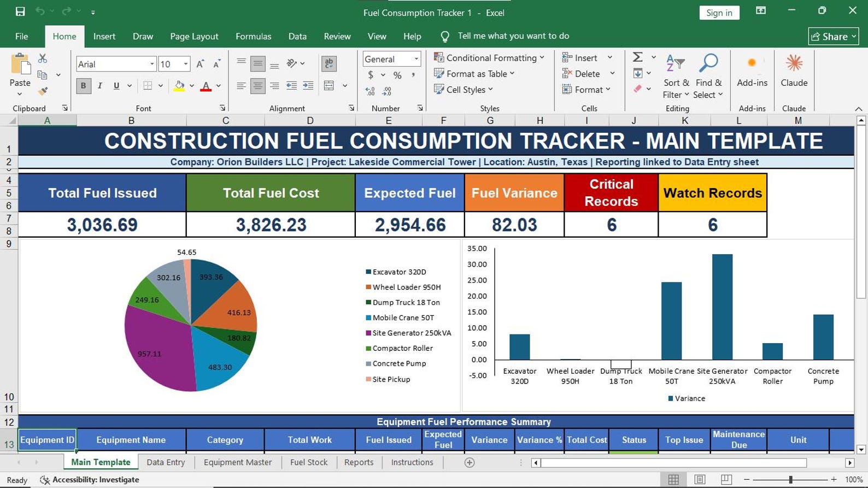This screenshot has height=488, width=868.
Task: Open the Format as Table dropdown
Action: pos(474,74)
